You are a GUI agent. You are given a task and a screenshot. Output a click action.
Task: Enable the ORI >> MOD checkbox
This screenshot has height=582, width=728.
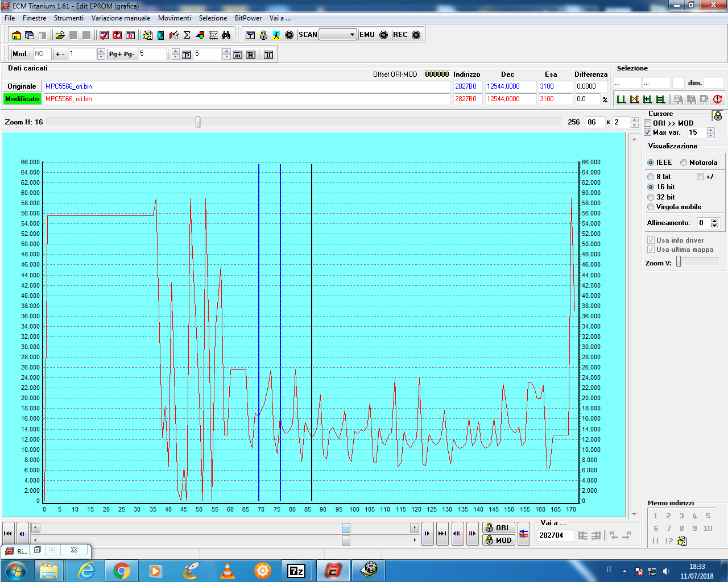(x=648, y=123)
